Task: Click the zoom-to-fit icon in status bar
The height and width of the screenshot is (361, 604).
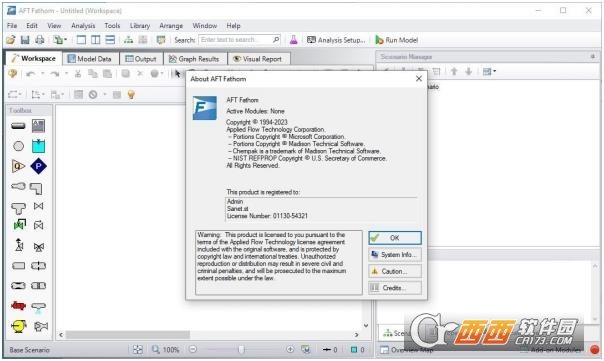Action: click(137, 349)
